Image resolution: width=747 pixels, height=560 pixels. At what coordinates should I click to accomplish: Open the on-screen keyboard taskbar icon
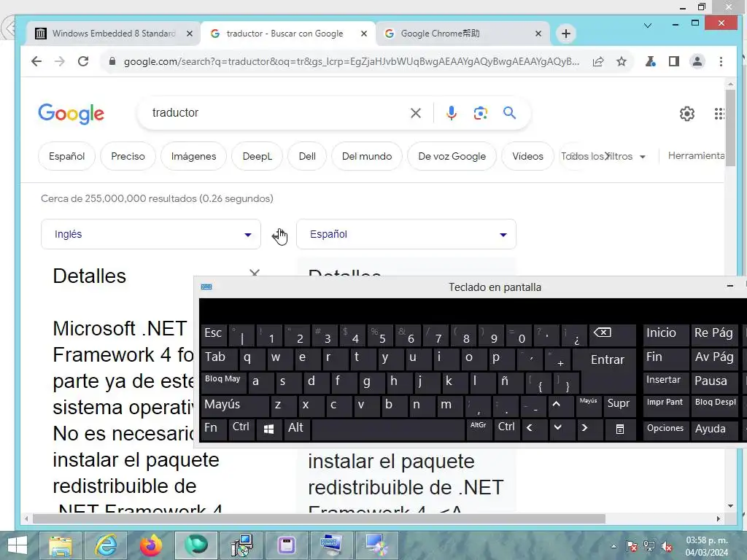331,545
